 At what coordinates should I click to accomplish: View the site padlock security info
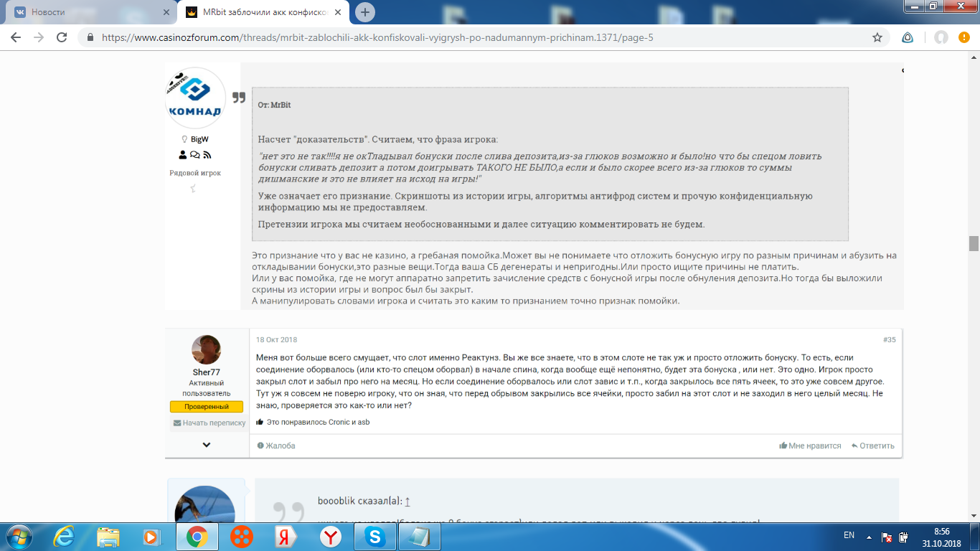click(x=90, y=37)
